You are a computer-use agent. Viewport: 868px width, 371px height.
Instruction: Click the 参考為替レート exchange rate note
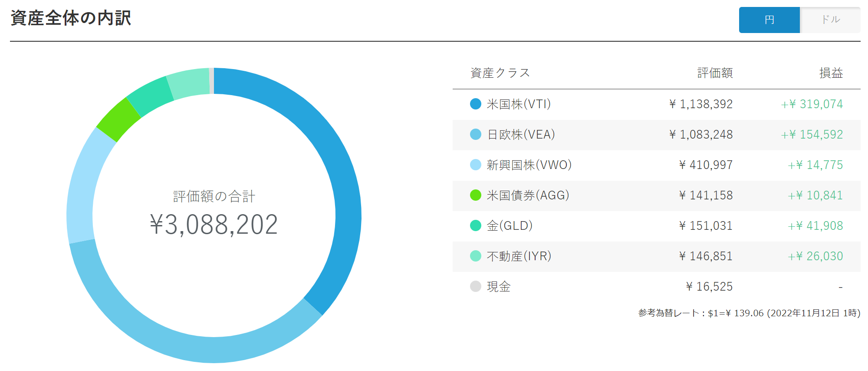point(749,313)
